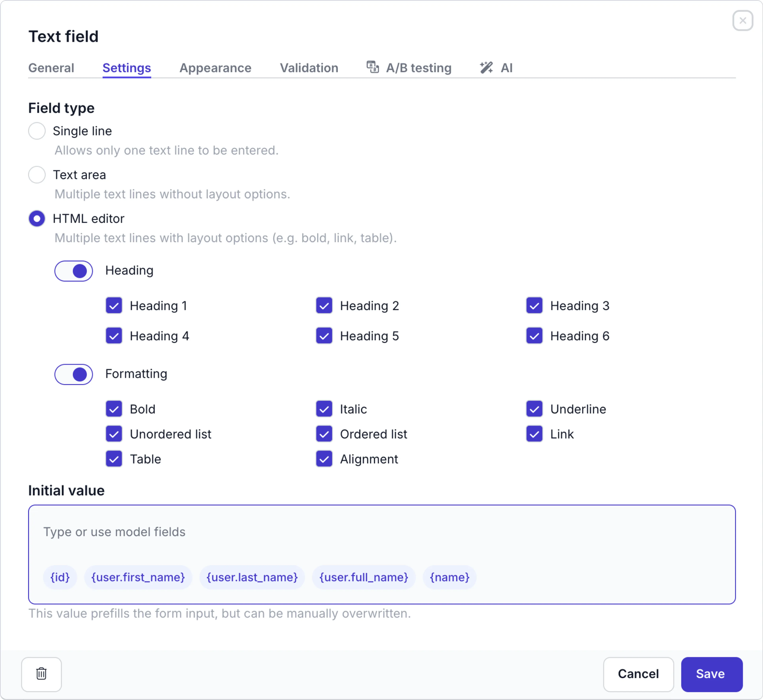Turn off the Formatting toggle
Screen dimensions: 763x700
[74, 375]
